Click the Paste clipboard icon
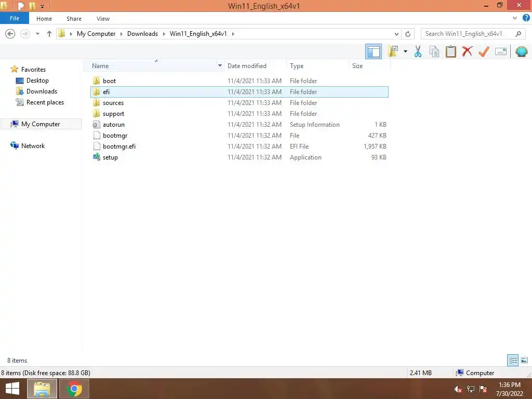 (x=450, y=51)
